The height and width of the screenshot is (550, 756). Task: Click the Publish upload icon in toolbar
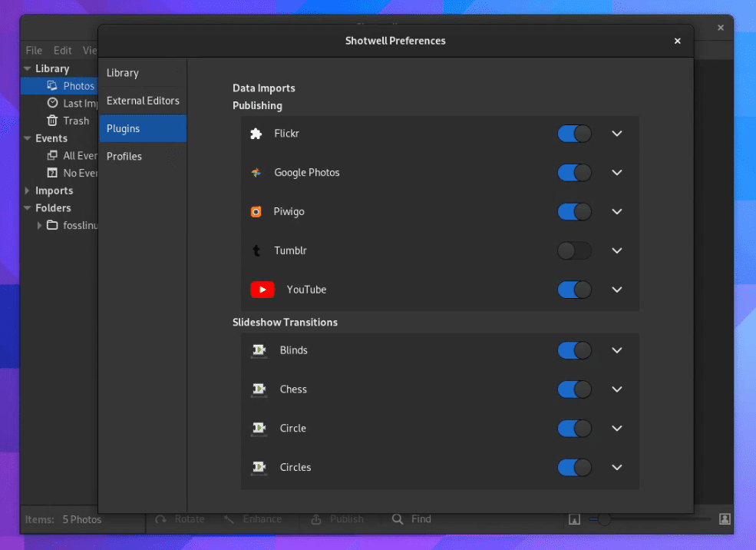(316, 519)
